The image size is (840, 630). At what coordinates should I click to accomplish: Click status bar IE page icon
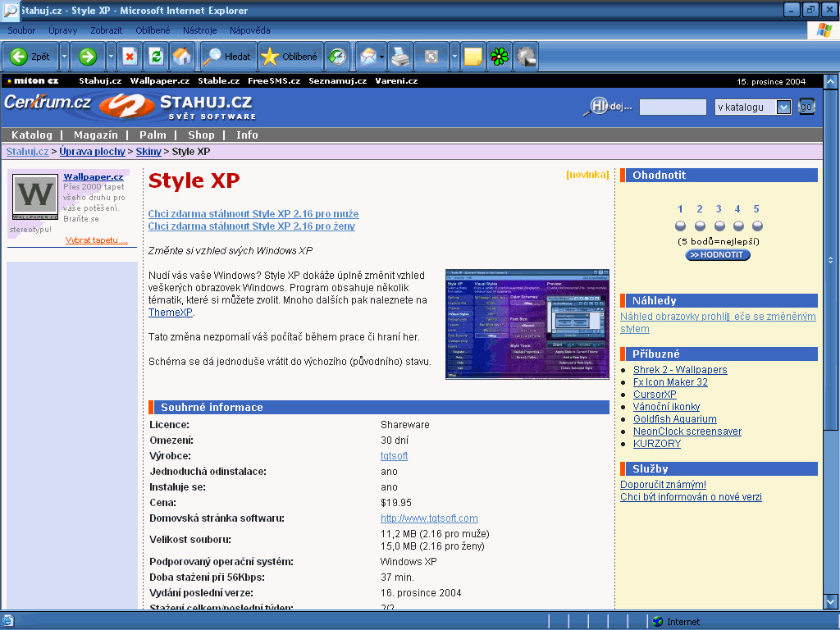click(7, 622)
